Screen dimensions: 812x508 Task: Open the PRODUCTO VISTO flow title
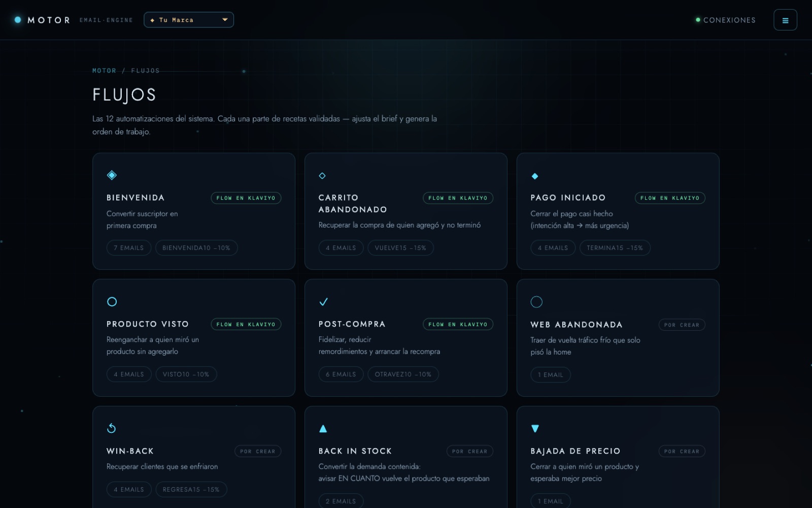148,324
